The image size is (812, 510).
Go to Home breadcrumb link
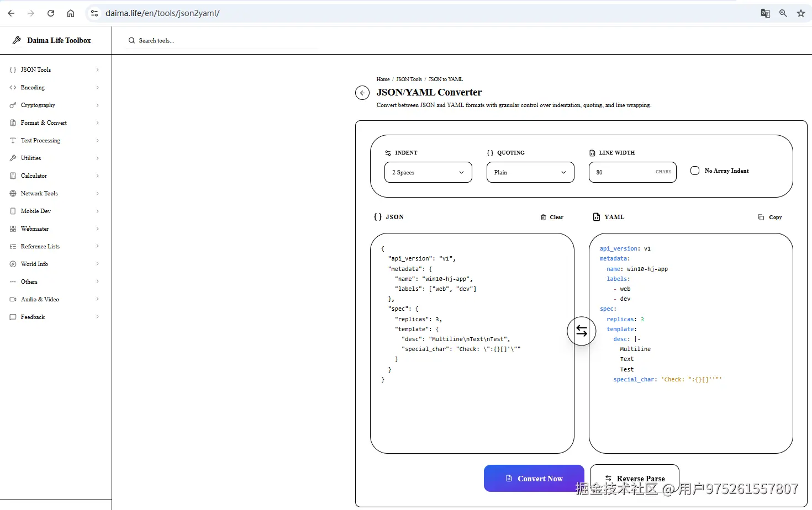(x=383, y=79)
